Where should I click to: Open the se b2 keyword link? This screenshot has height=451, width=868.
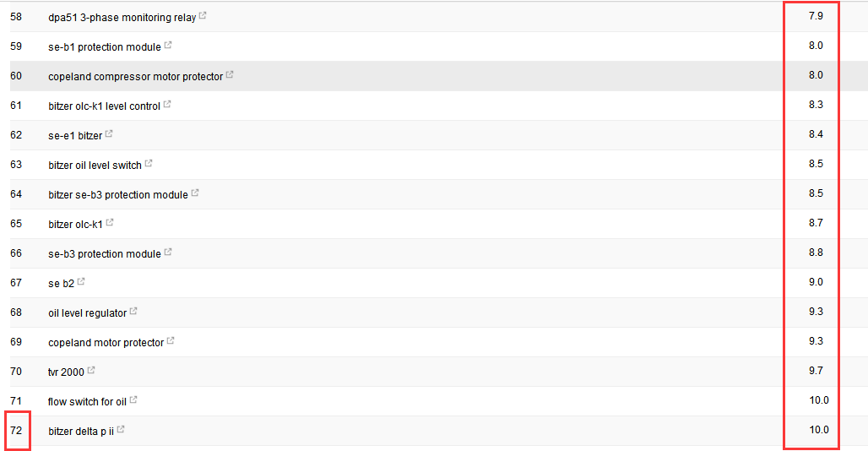click(x=61, y=283)
